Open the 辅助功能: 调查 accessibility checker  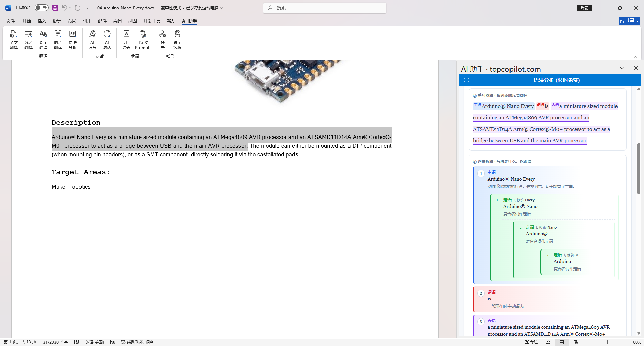click(x=137, y=342)
